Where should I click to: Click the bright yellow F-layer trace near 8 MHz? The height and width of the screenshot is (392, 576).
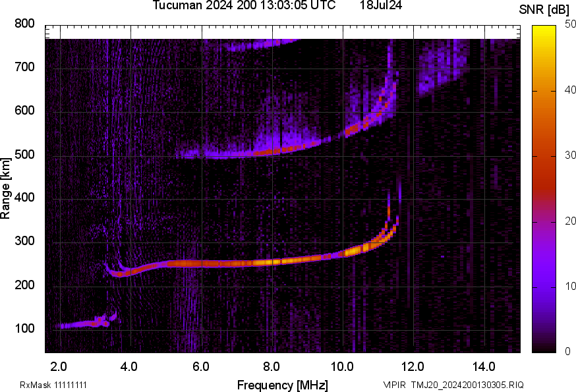coord(270,262)
